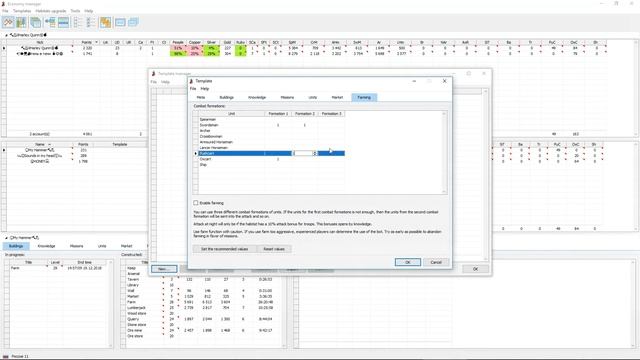Click OK in Template manager window
Viewport: 640px width, 360px height.
pyautogui.click(x=475, y=269)
